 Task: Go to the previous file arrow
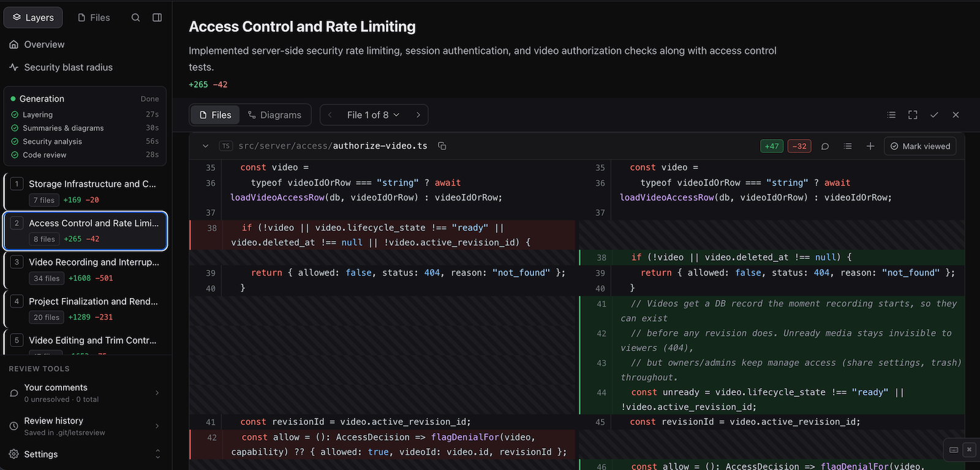[330, 115]
